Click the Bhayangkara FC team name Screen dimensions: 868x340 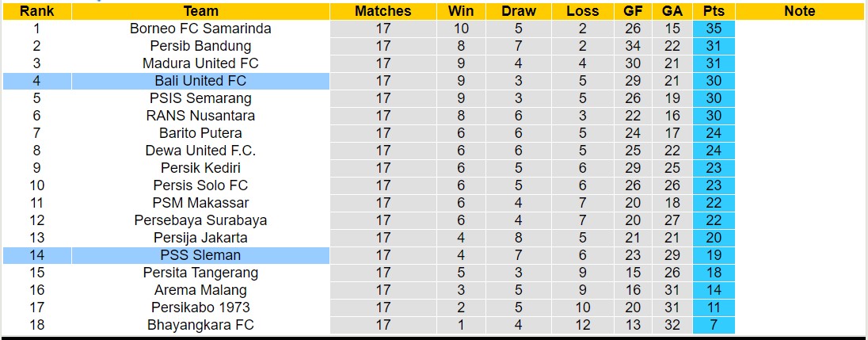click(200, 325)
